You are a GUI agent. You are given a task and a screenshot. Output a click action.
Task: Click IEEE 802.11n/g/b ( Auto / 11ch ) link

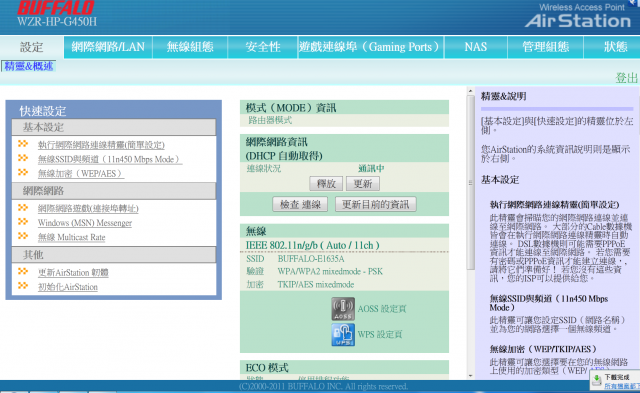[x=313, y=245]
